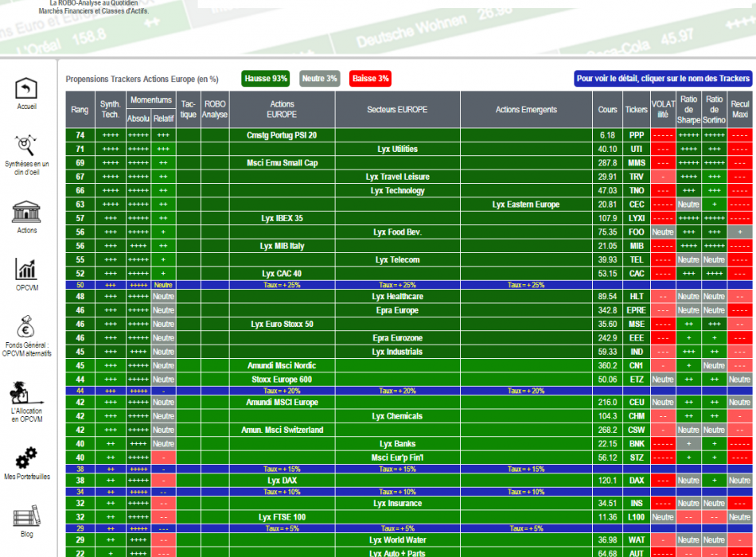This screenshot has height=557, width=756.
Task: Open Lyx Travel Leisure tracker
Action: [397, 177]
